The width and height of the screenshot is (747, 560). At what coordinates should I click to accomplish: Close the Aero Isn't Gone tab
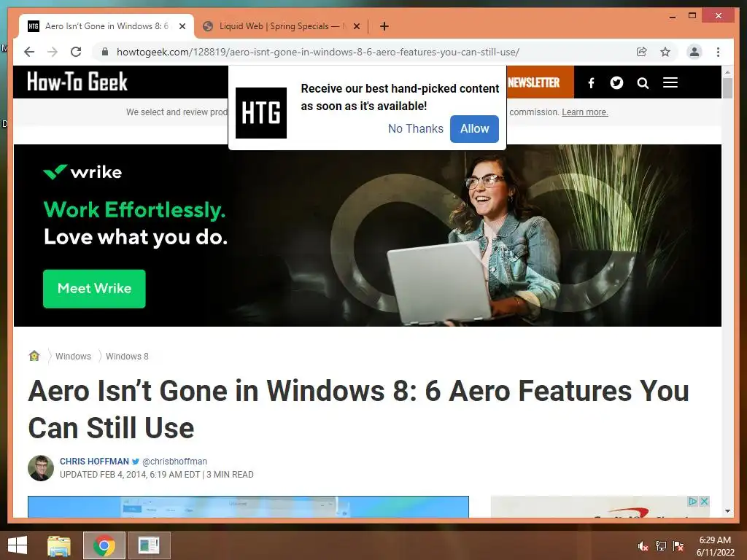click(x=182, y=27)
